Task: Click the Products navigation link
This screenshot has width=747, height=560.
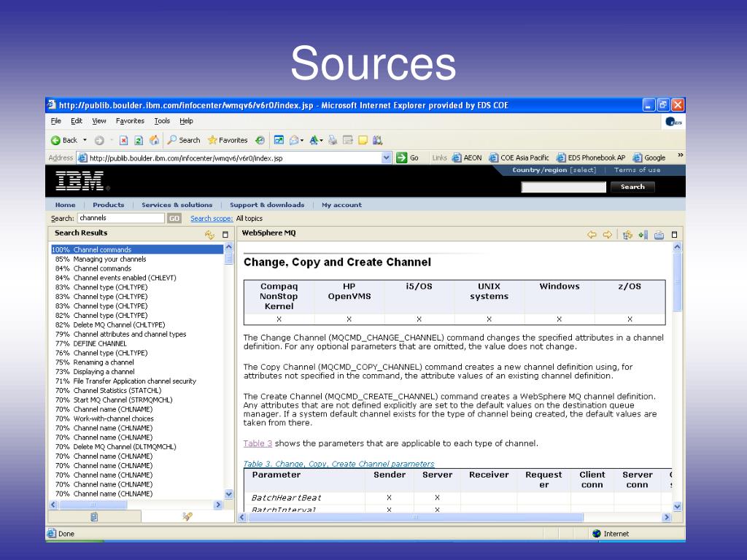Action: click(108, 205)
